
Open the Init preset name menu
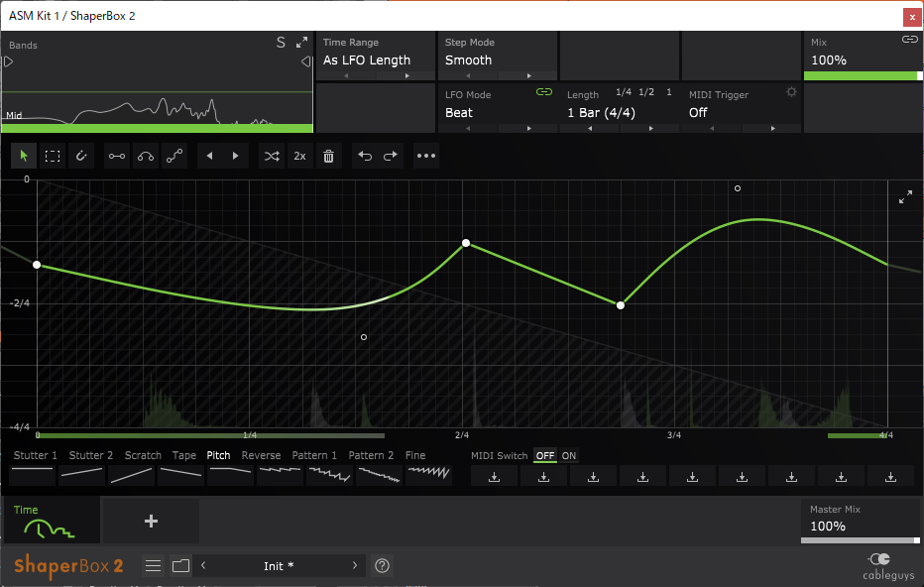279,566
